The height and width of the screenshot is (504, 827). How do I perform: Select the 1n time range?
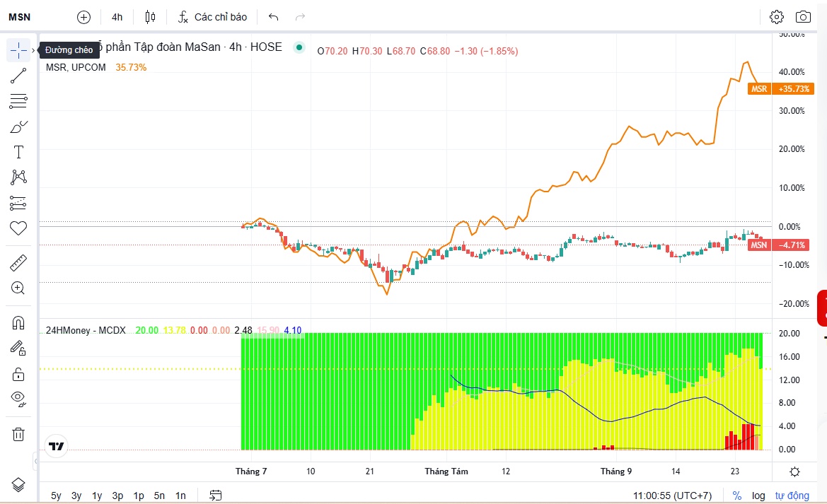pyautogui.click(x=180, y=496)
